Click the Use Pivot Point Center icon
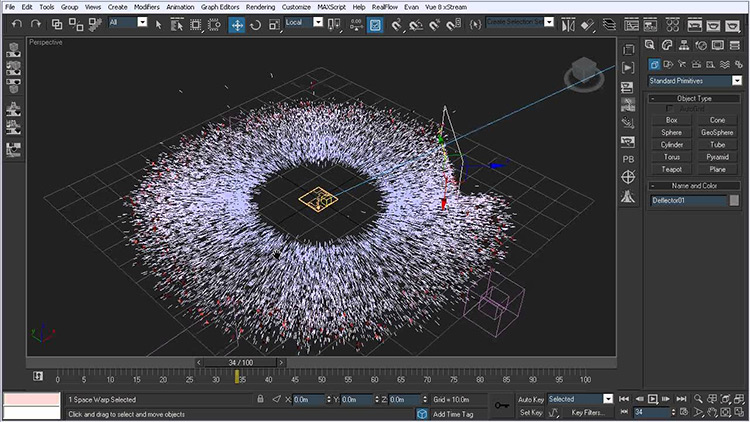The image size is (750, 422). tap(334, 24)
